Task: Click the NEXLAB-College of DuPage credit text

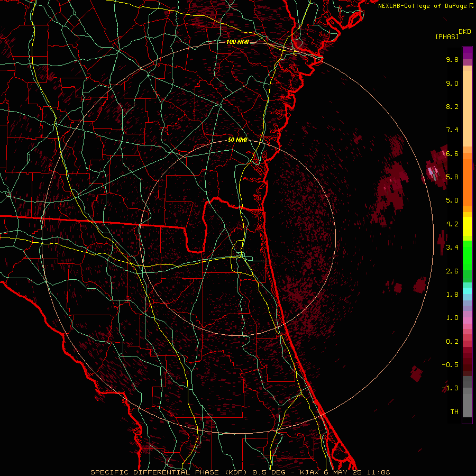Action: click(x=423, y=6)
